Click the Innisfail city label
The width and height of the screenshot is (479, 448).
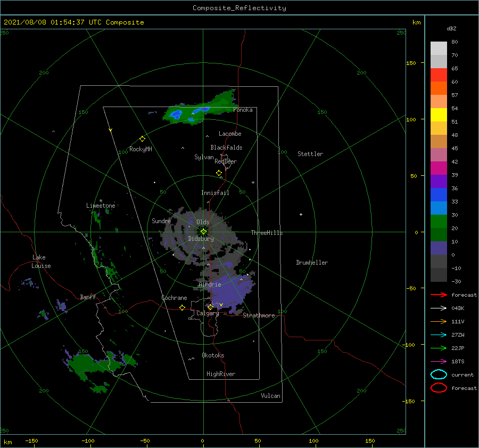coord(215,193)
